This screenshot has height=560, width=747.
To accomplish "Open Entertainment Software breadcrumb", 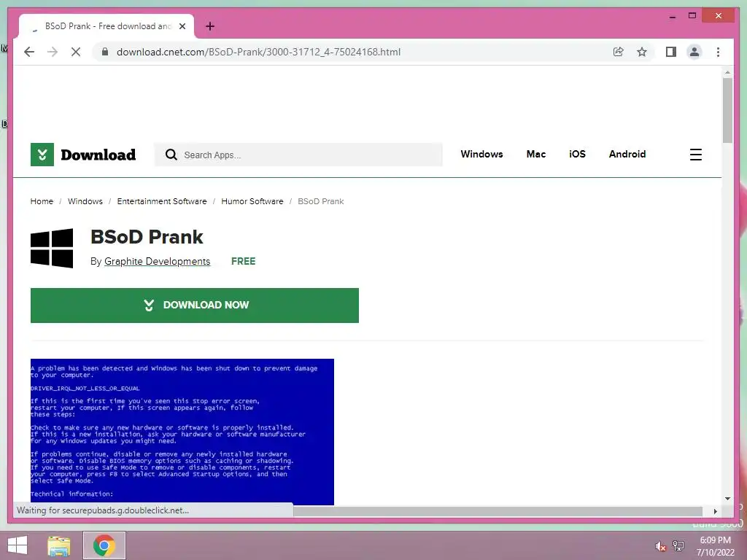I will coord(162,201).
